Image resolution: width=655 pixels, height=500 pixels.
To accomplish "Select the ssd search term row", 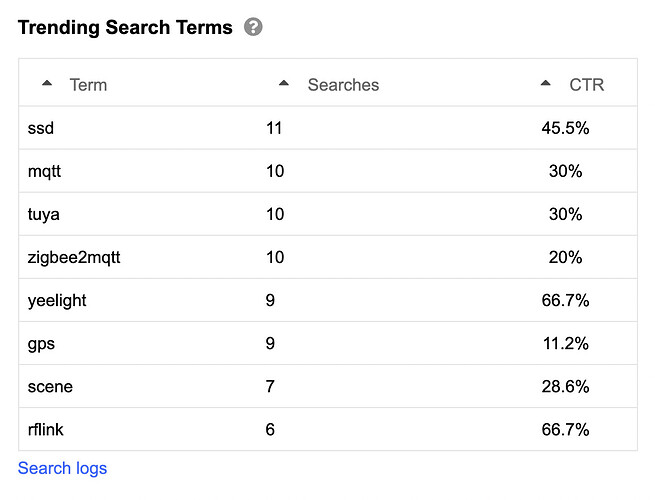I will 328,128.
